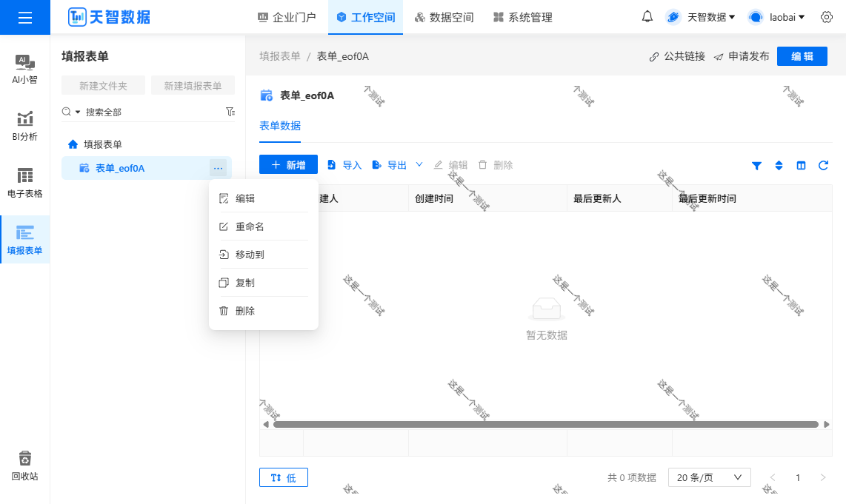Viewport: 846px width, 504px height.
Task: Open the 公共链接 link
Action: pyautogui.click(x=676, y=56)
